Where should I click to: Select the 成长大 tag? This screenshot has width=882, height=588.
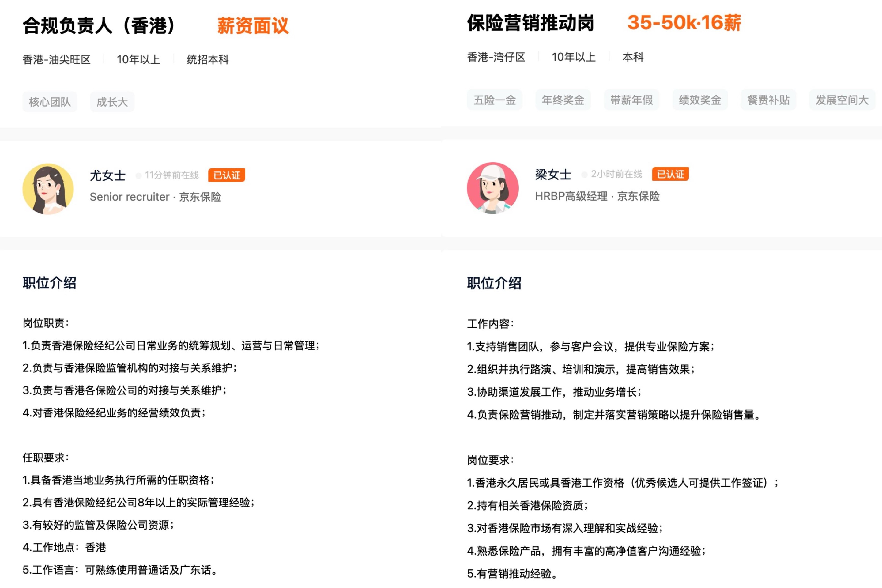point(112,102)
